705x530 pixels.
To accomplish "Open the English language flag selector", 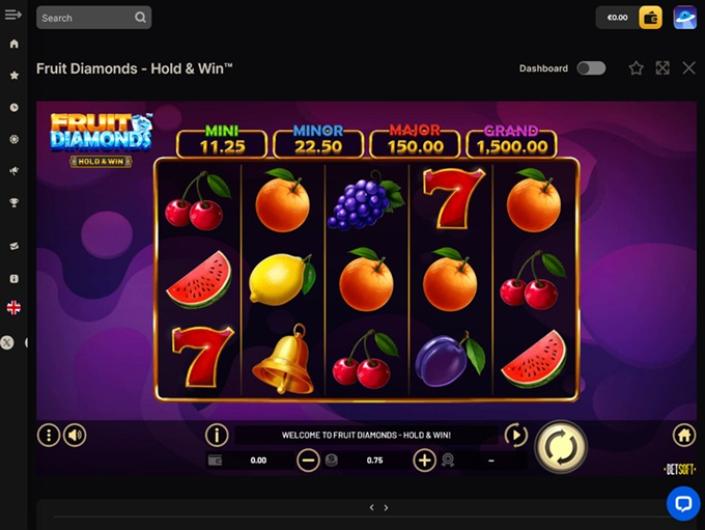I will click(x=14, y=308).
